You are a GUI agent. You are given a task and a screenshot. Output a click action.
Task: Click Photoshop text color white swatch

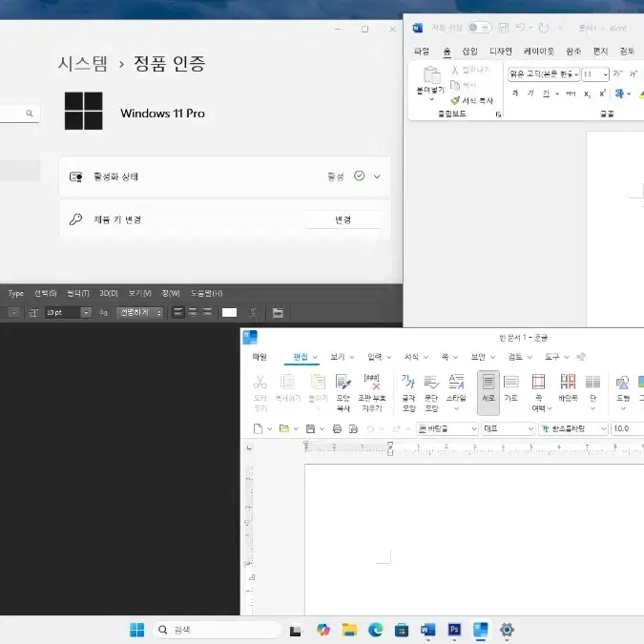pyautogui.click(x=229, y=313)
